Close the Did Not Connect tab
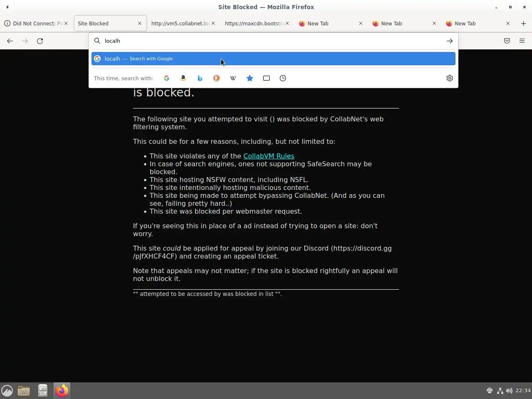 pos(66,23)
